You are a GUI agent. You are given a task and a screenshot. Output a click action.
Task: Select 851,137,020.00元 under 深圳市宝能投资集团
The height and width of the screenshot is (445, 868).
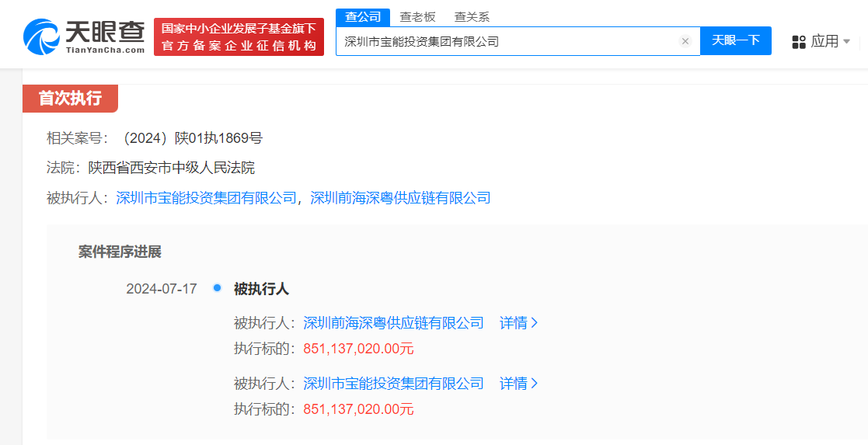pyautogui.click(x=358, y=409)
